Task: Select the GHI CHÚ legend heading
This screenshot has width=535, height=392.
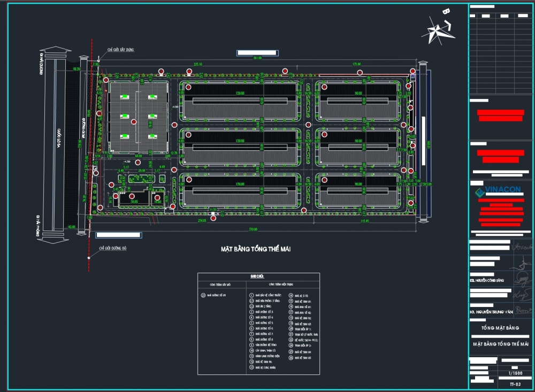Action: 258,276
